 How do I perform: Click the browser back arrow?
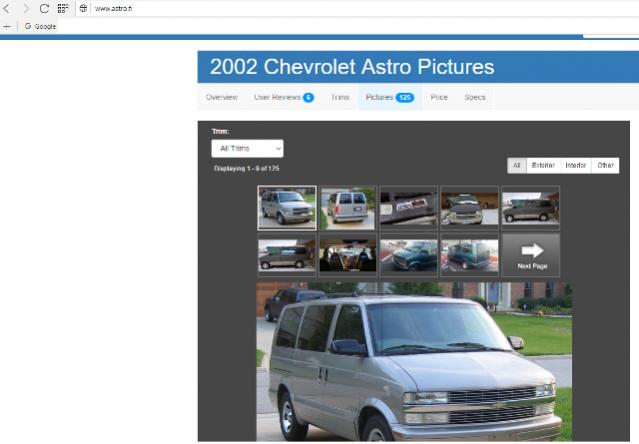[7, 8]
